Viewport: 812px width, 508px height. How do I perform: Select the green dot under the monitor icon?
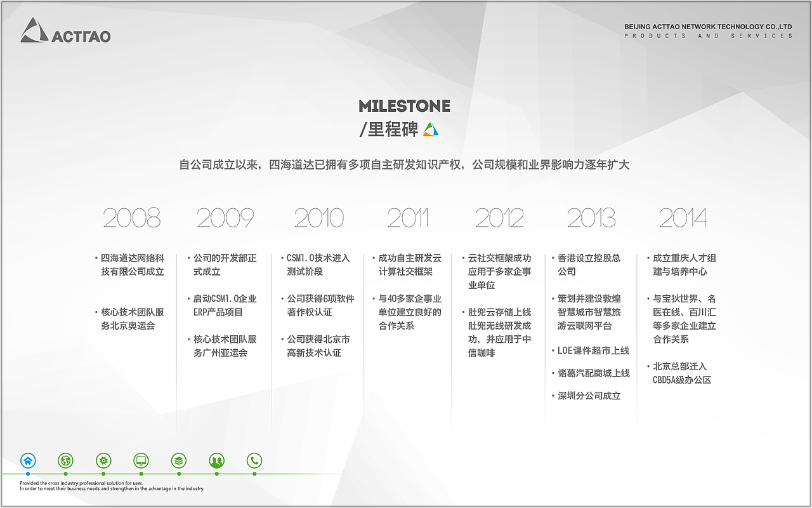pos(141,474)
